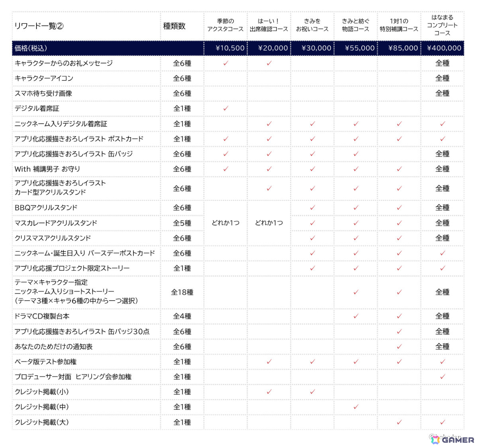Select the 1対1の特別補講コース header
Viewport: 478px width, 448px height.
point(399,25)
